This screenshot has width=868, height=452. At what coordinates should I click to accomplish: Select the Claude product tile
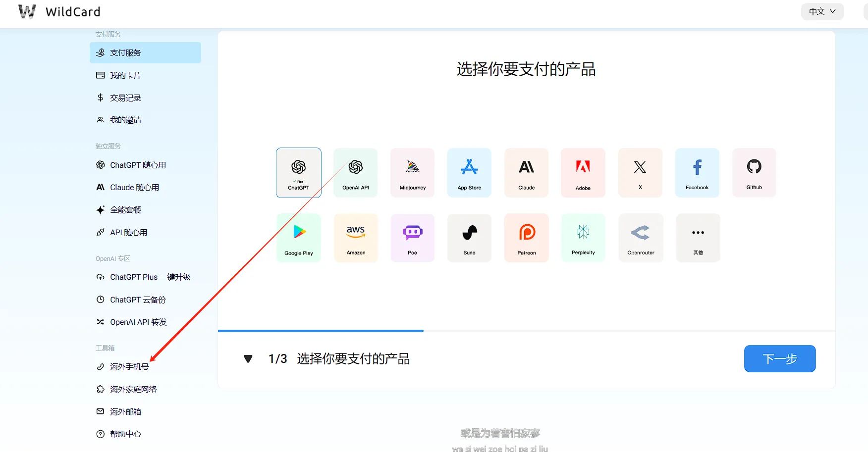coord(526,173)
